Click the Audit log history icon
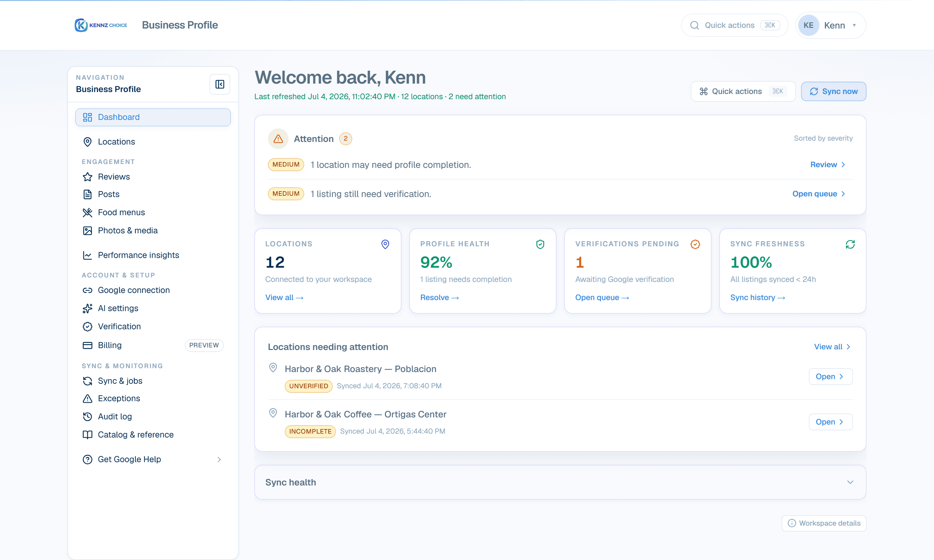The image size is (934, 560). (88, 417)
